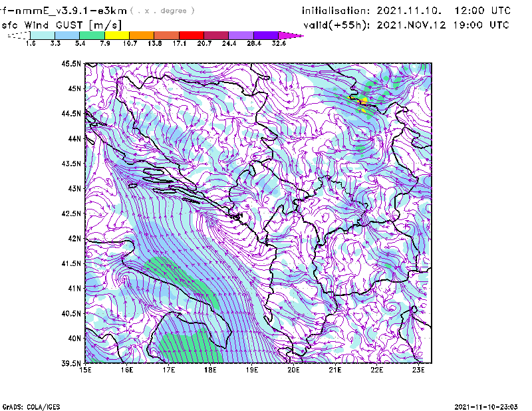Pick the red 17.1–20.7 legend swatch
The width and height of the screenshot is (532, 411).
click(192, 35)
